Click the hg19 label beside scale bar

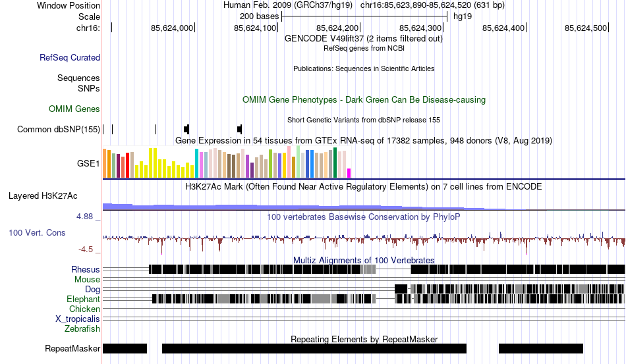coord(463,16)
